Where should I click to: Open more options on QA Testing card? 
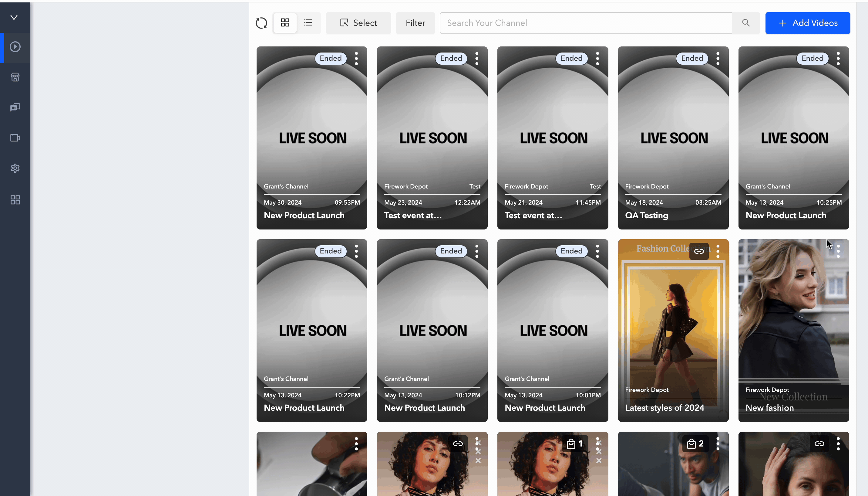(x=718, y=59)
